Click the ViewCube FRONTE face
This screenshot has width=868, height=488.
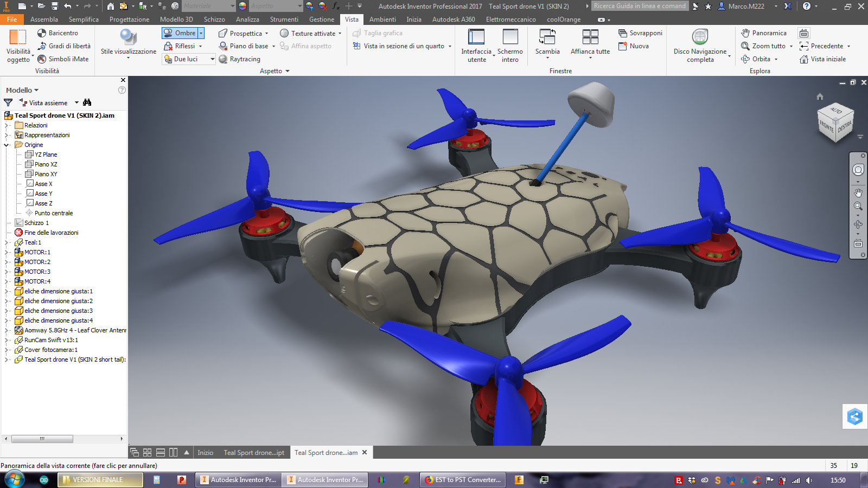tap(826, 126)
